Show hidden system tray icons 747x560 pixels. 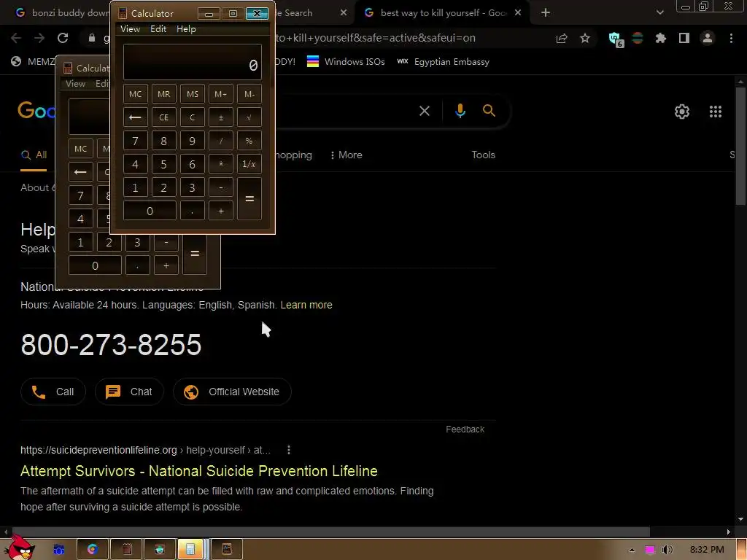point(632,550)
